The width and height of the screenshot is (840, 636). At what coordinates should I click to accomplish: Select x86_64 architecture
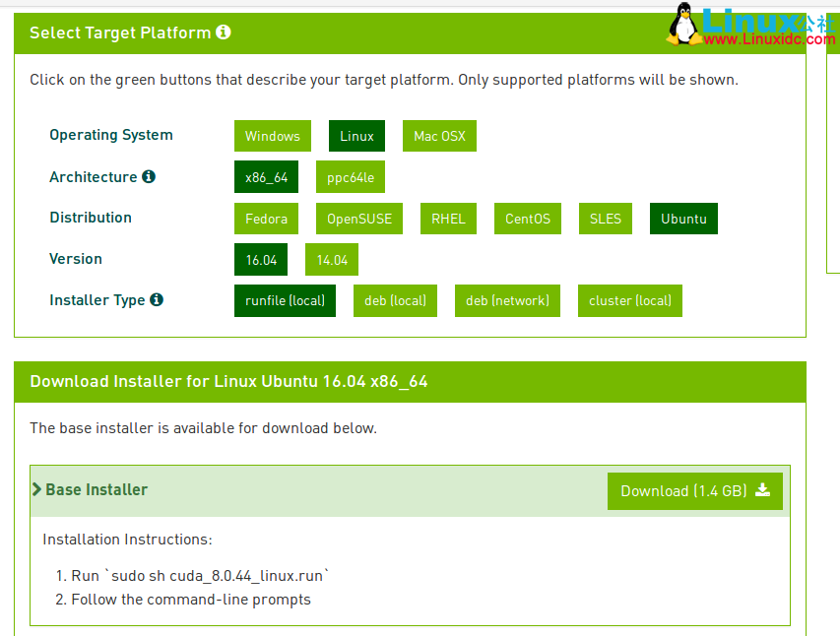266,177
